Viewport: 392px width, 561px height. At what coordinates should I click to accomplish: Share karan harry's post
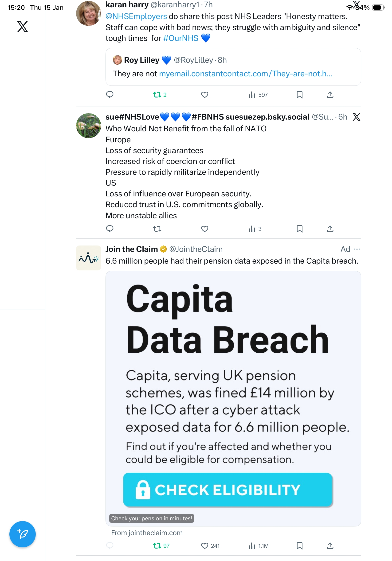[330, 95]
